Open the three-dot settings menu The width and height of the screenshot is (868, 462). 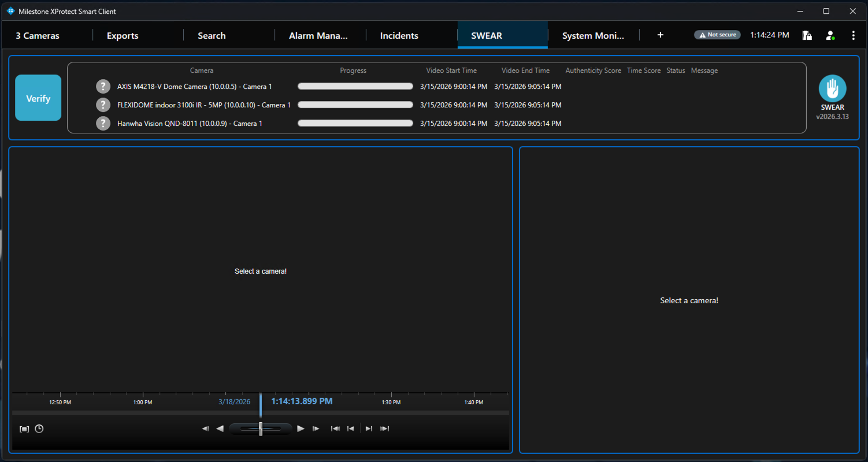click(x=853, y=35)
